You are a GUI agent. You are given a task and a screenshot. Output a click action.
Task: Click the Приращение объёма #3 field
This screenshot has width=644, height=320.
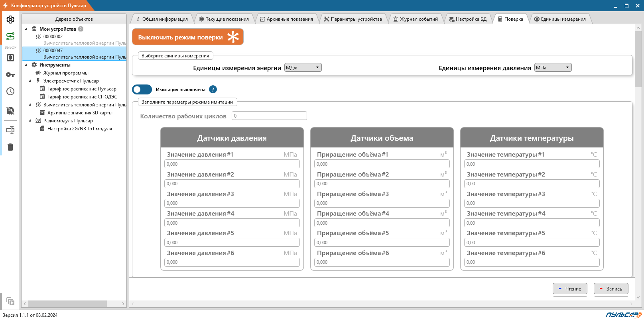382,203
